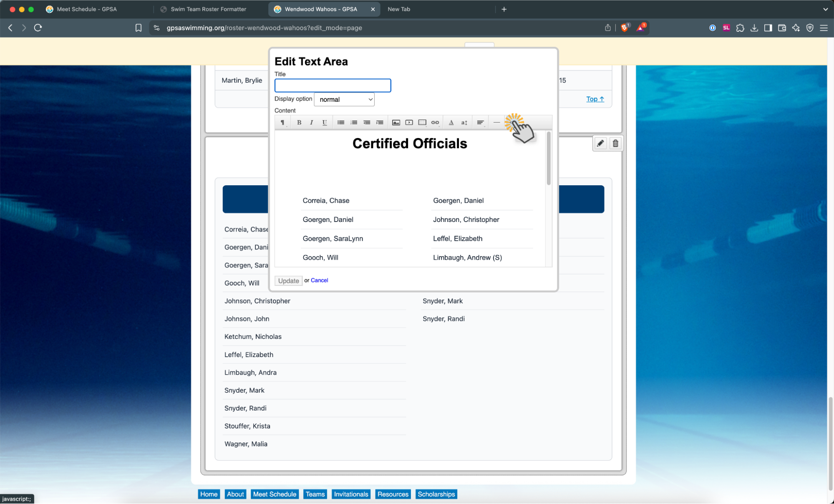Insert a video into content

pyautogui.click(x=409, y=122)
